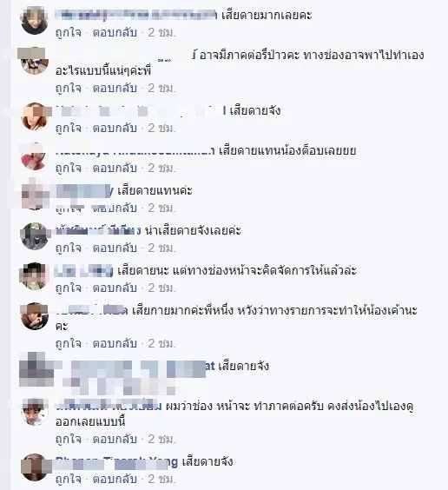
Task: Click ถูกใจ under อะไรแบบนี้แน่ๆค่ะพี่ comment
Action: (x=68, y=88)
